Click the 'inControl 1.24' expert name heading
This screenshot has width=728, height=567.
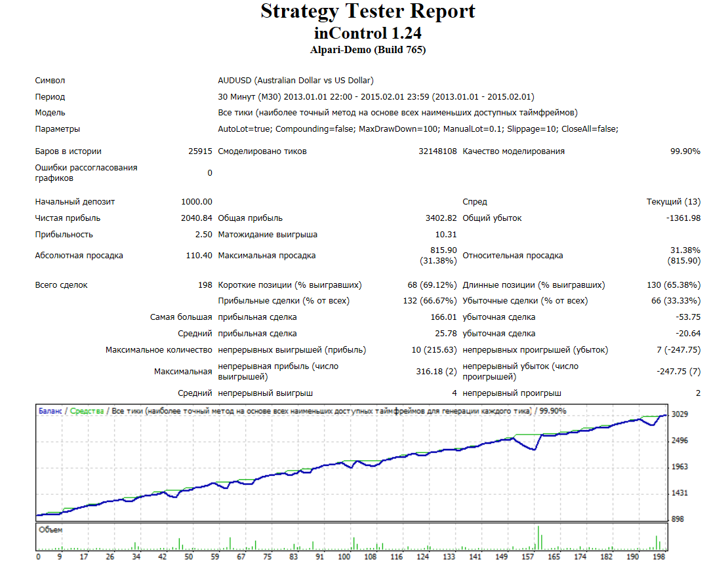click(368, 33)
